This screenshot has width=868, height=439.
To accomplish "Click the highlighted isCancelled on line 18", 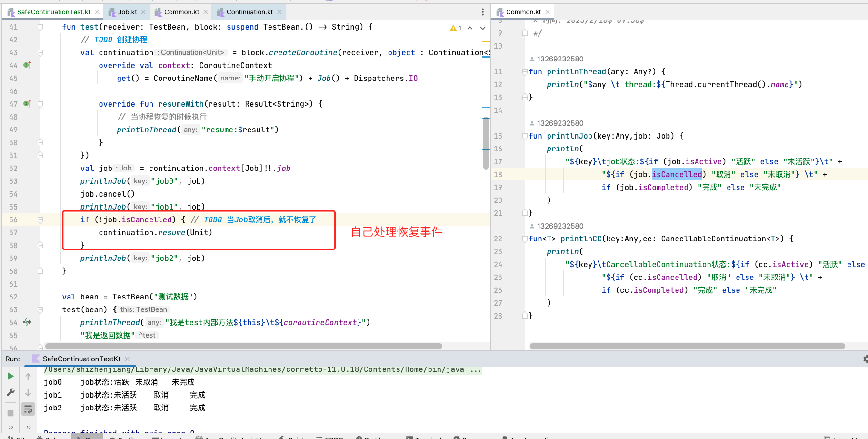I will [677, 174].
